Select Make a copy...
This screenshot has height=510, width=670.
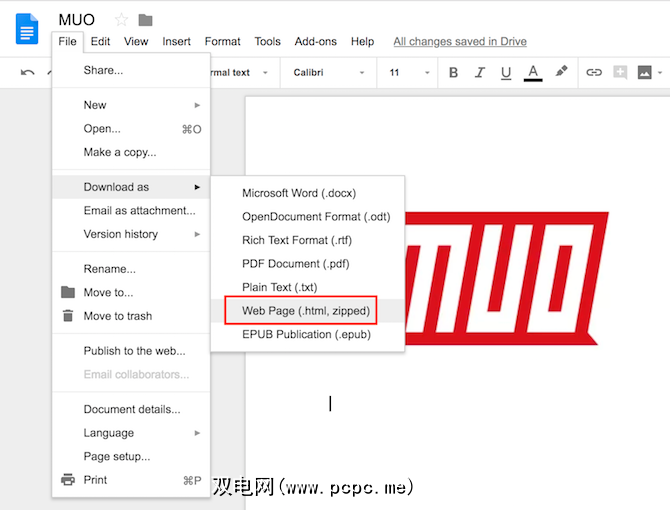pyautogui.click(x=131, y=152)
